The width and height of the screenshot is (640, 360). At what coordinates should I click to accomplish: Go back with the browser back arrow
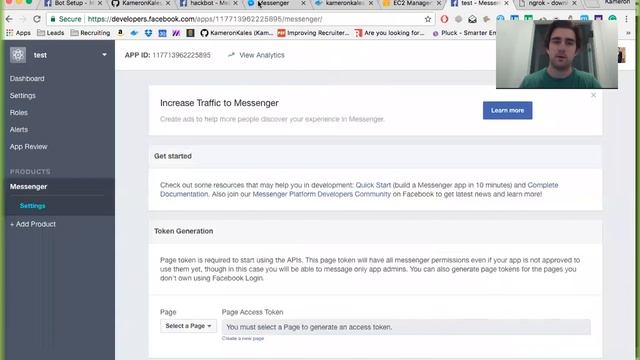tap(9, 19)
